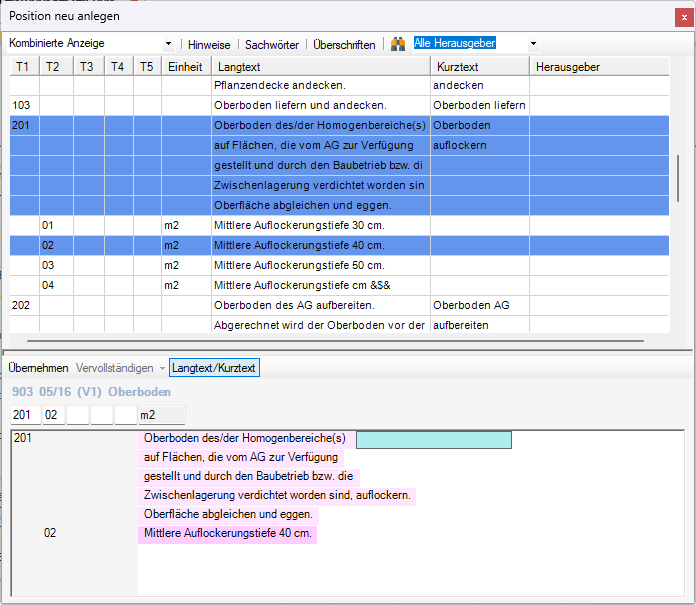
Task: Click the T5 column header
Action: [x=147, y=67]
